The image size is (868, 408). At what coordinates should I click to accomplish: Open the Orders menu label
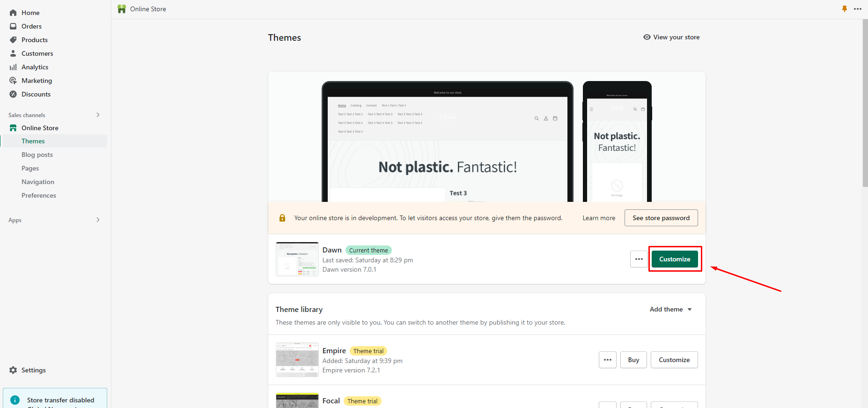point(31,26)
